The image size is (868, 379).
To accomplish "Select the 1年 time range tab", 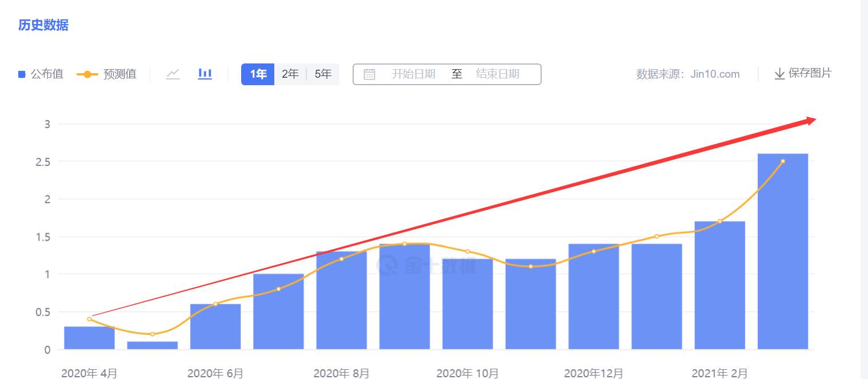I will pyautogui.click(x=258, y=74).
